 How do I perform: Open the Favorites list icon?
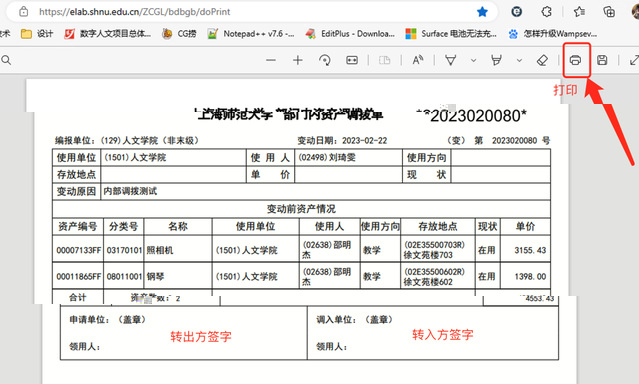tap(579, 12)
